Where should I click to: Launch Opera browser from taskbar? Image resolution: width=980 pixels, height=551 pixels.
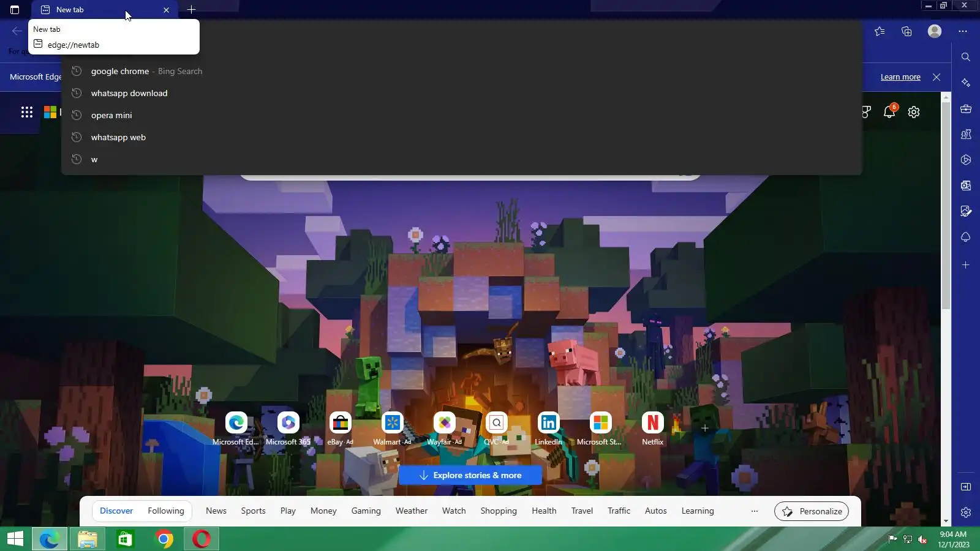point(202,539)
